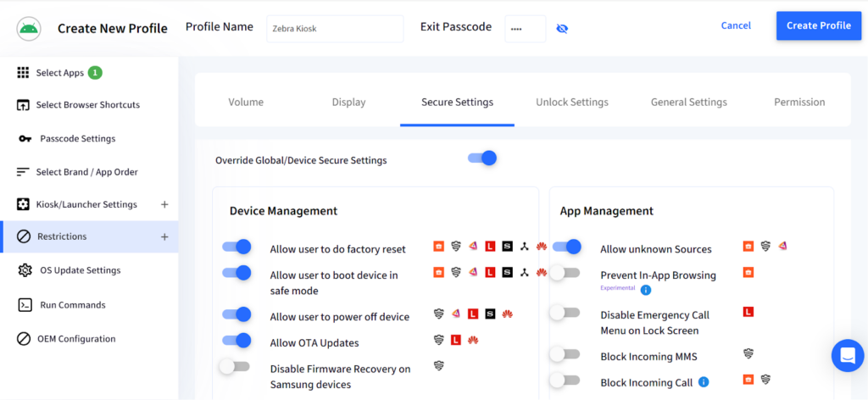
Task: Show the Exit Passcode with eye icon
Action: point(562,29)
